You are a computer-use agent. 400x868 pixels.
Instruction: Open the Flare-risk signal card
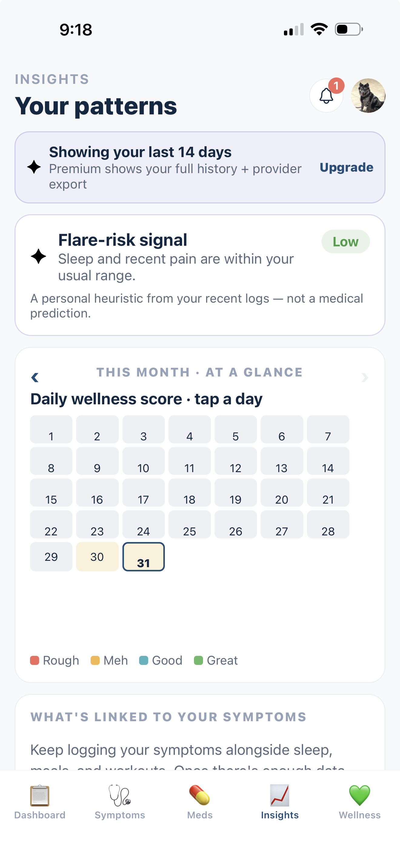click(x=200, y=275)
